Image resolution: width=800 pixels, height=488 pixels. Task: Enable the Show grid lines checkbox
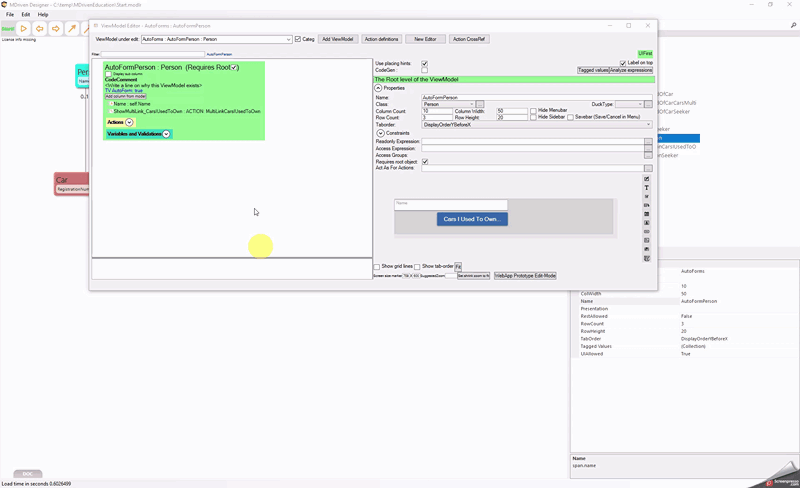[x=377, y=266]
